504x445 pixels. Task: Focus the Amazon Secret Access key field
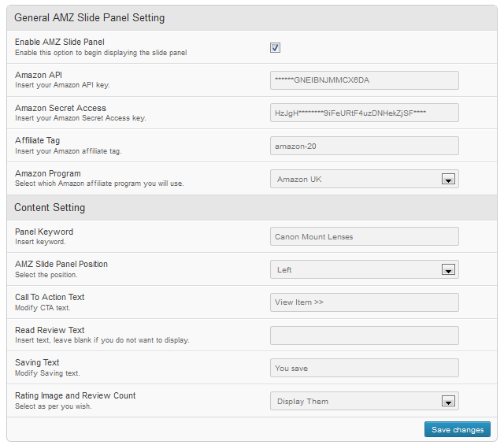pos(364,113)
